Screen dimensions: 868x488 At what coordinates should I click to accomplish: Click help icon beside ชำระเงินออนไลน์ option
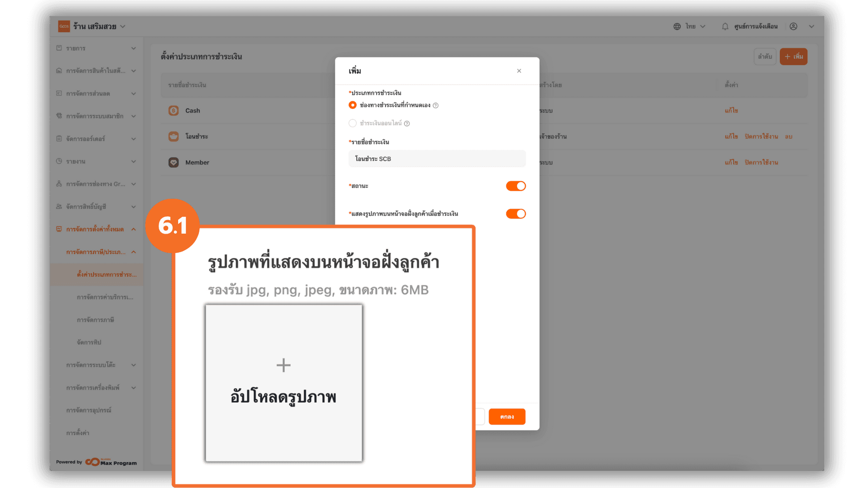(x=407, y=124)
